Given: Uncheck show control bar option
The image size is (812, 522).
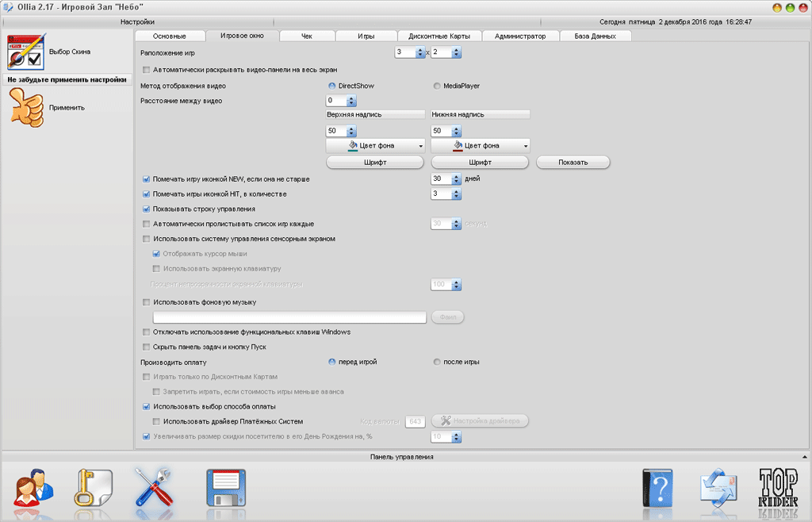Looking at the screenshot, I should click(x=146, y=209).
